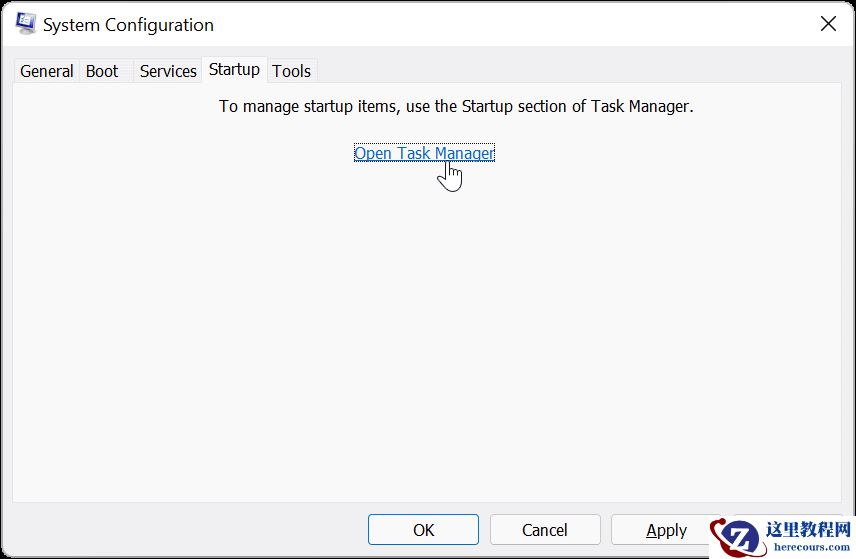Select the Services tab
This screenshot has height=559, width=856.
[x=168, y=71]
